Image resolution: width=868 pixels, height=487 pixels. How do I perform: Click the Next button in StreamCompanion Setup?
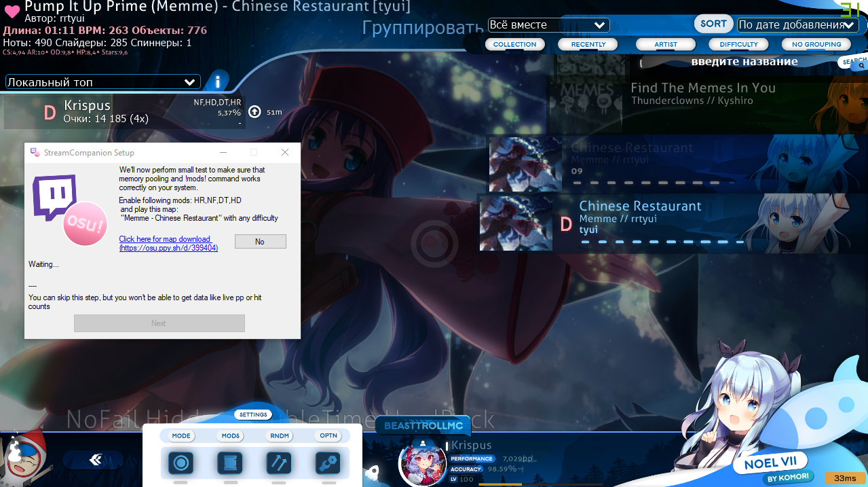(x=159, y=323)
